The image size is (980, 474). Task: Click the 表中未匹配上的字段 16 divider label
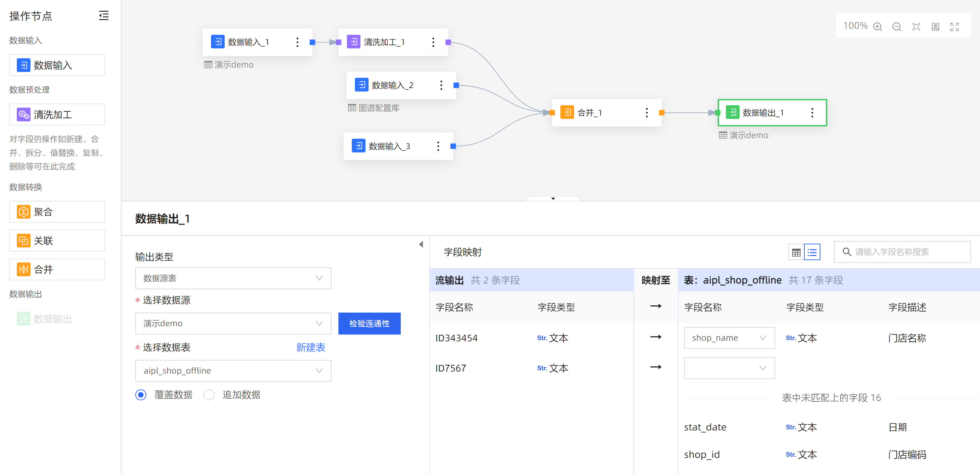831,398
